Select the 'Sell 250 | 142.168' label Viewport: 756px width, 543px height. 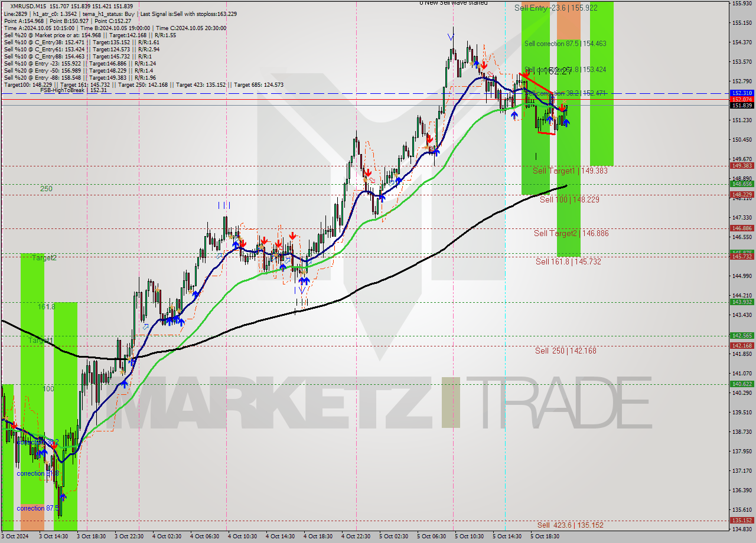point(566,351)
